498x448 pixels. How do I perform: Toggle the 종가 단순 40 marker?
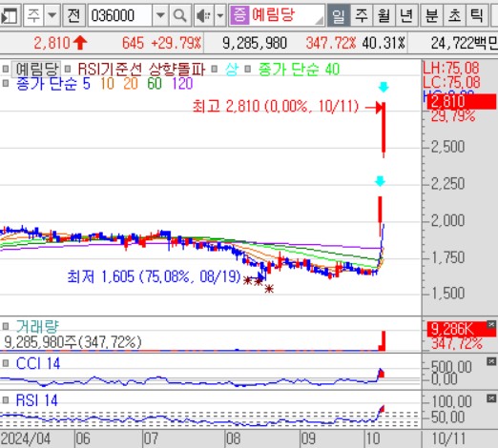[248, 69]
